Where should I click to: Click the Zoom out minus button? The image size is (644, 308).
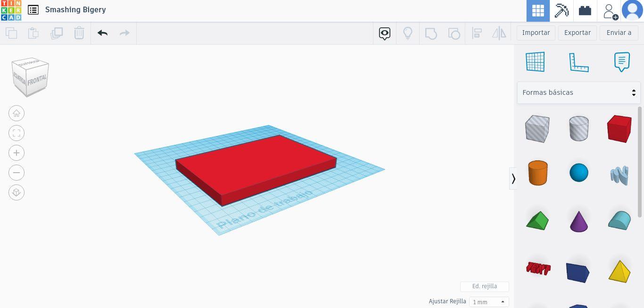click(17, 173)
